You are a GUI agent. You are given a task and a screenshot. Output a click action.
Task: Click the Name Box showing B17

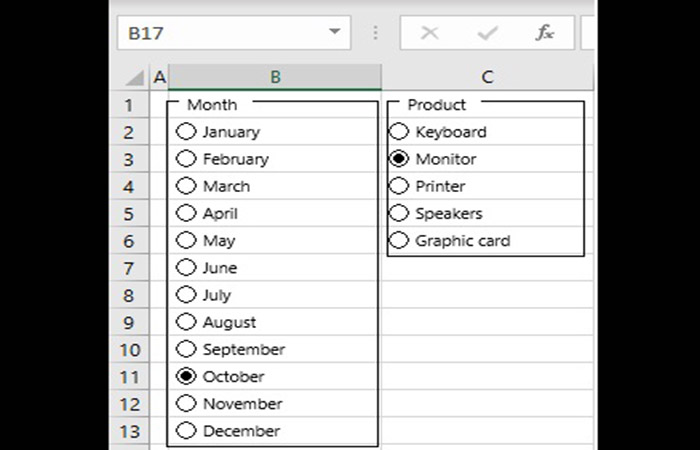pos(220,33)
